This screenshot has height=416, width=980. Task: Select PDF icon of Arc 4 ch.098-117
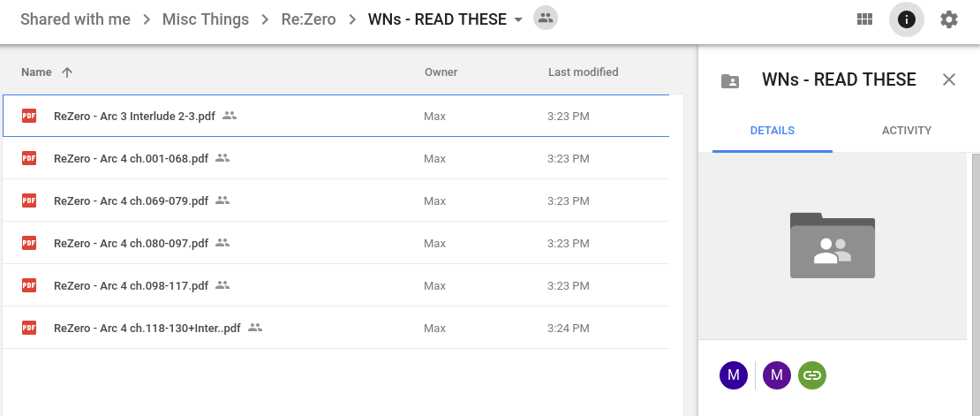click(x=29, y=285)
